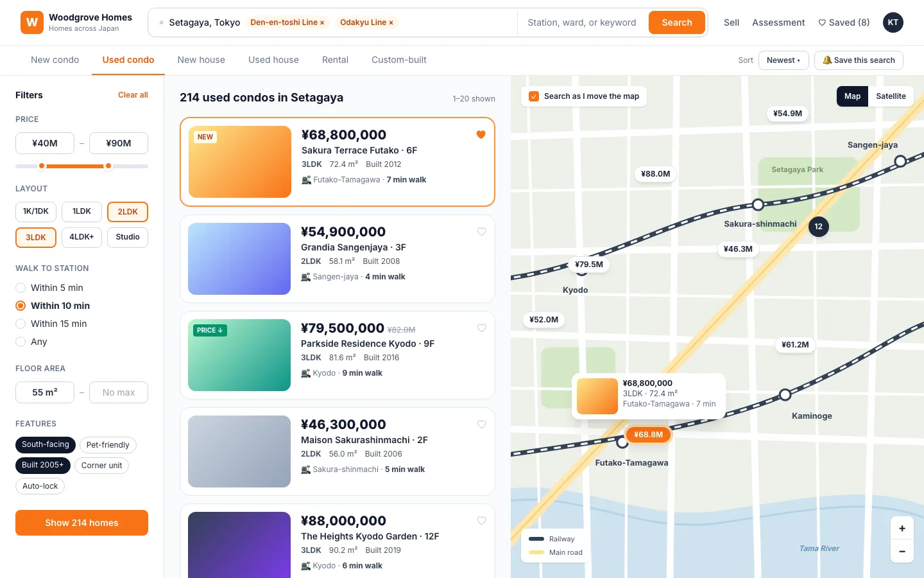Click the Kaminoge station circle on map

[x=785, y=394]
